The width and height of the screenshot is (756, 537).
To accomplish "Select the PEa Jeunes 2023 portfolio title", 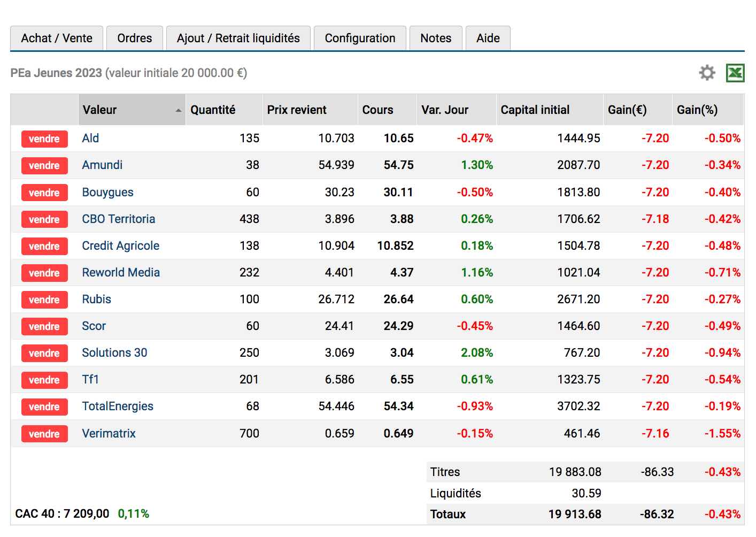I will [x=56, y=73].
